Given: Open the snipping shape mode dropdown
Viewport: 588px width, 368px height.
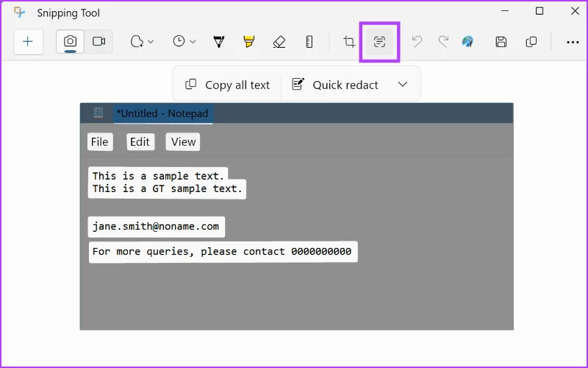Looking at the screenshot, I should point(142,42).
